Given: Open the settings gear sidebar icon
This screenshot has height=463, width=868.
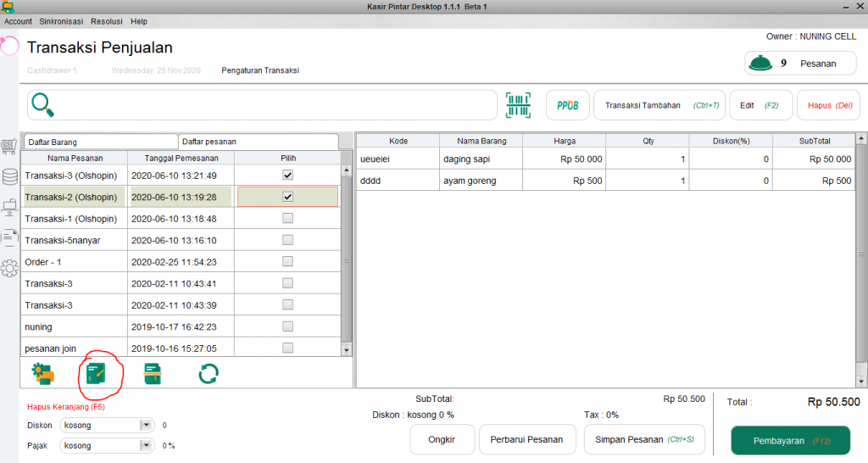Looking at the screenshot, I should [x=9, y=269].
